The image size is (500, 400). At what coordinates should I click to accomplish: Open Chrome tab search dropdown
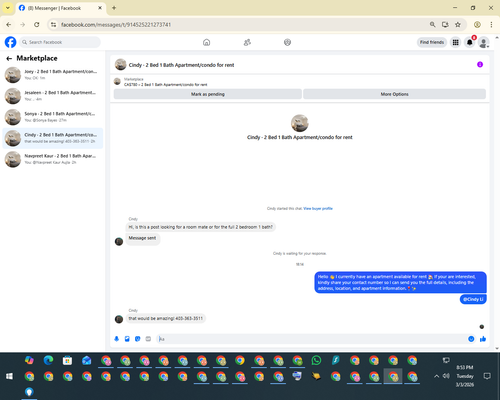pos(8,8)
